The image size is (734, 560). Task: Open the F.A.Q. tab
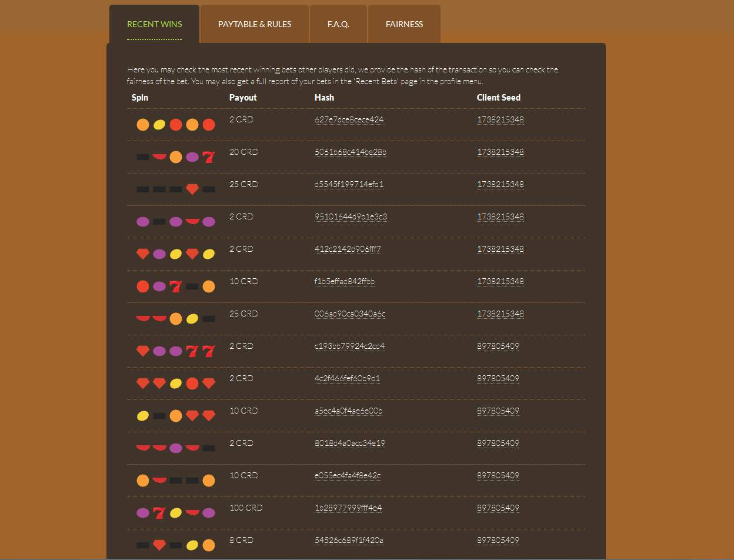[338, 24]
